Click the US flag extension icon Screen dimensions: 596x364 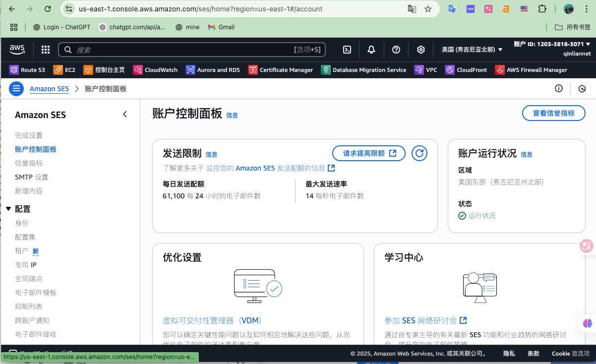[524, 9]
